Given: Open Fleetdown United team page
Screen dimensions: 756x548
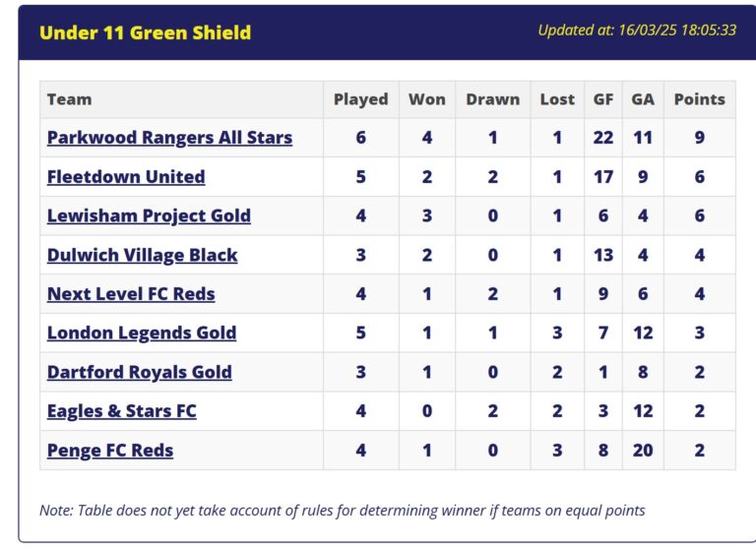Looking at the screenshot, I should tap(126, 177).
